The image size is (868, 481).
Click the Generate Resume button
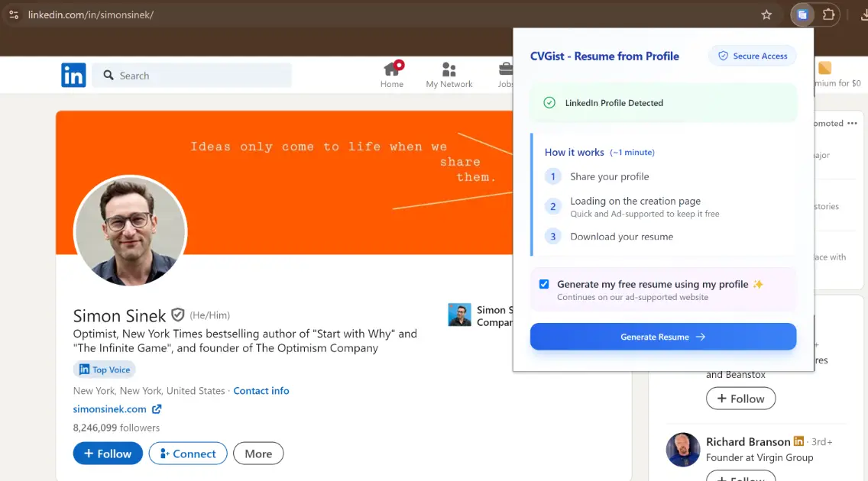[662, 337]
